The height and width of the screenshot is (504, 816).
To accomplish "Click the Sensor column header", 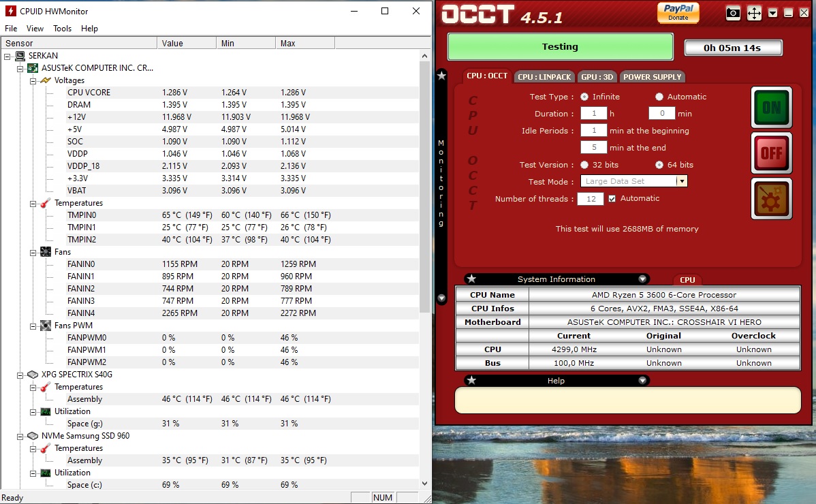I will (x=79, y=43).
